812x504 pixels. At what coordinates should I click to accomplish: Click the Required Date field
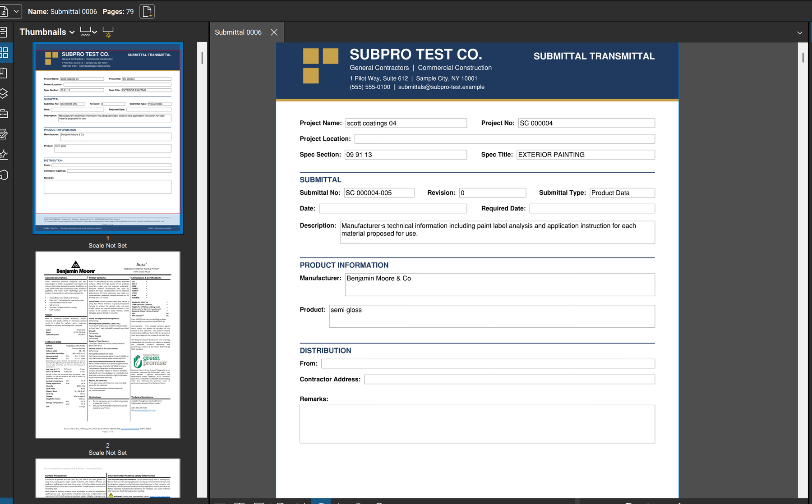point(592,208)
